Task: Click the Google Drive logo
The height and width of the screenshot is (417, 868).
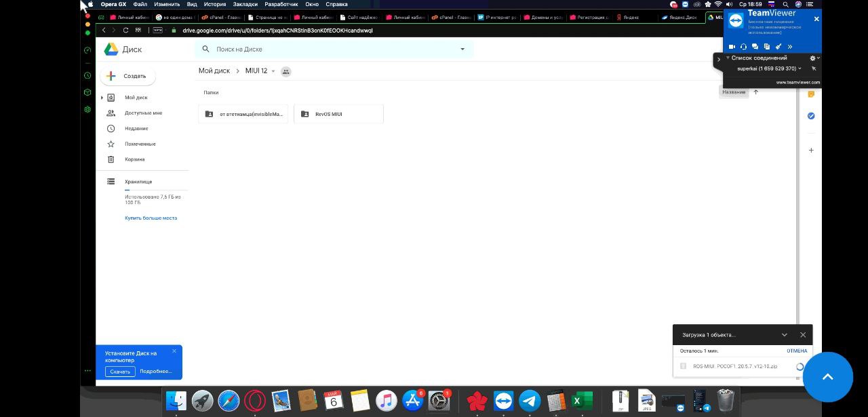Action: point(111,49)
